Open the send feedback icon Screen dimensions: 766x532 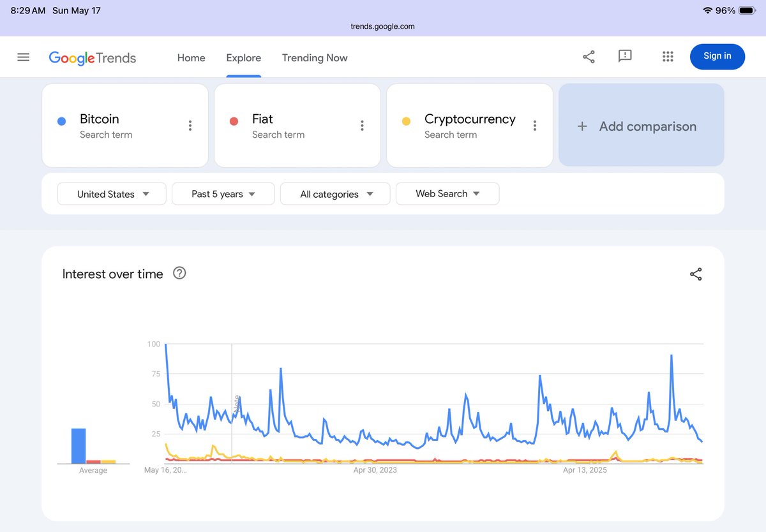(625, 56)
